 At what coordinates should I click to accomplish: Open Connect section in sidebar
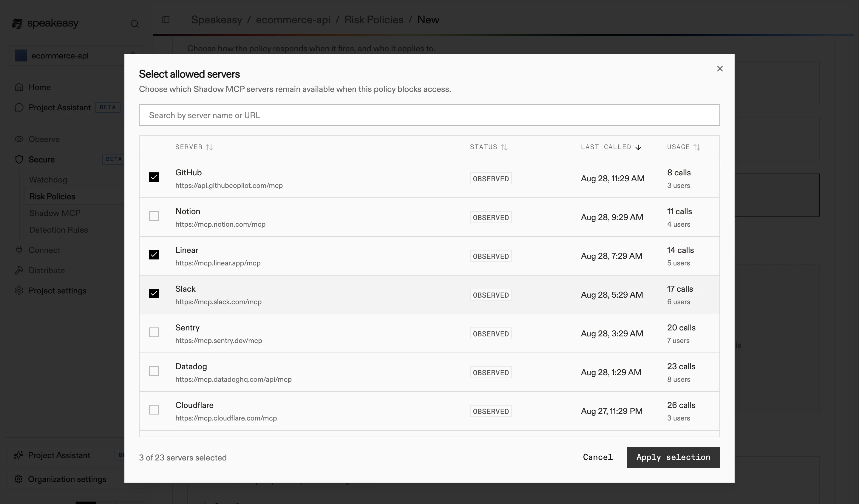(x=44, y=250)
